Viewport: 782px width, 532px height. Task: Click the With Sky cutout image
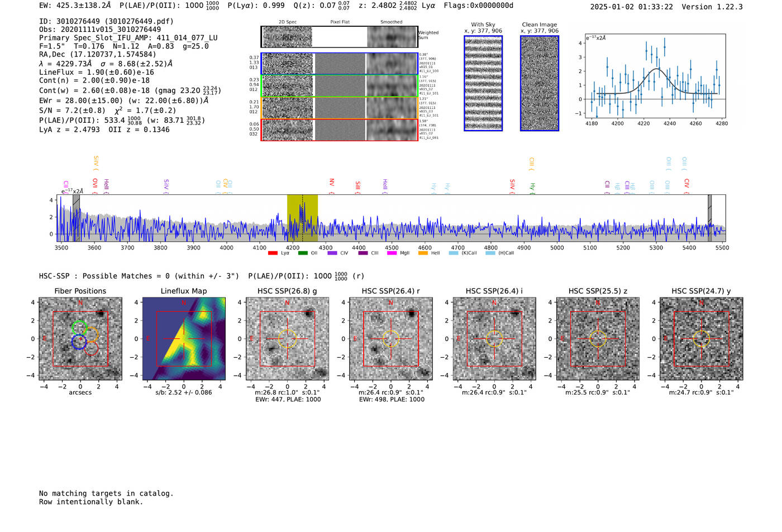(x=483, y=83)
